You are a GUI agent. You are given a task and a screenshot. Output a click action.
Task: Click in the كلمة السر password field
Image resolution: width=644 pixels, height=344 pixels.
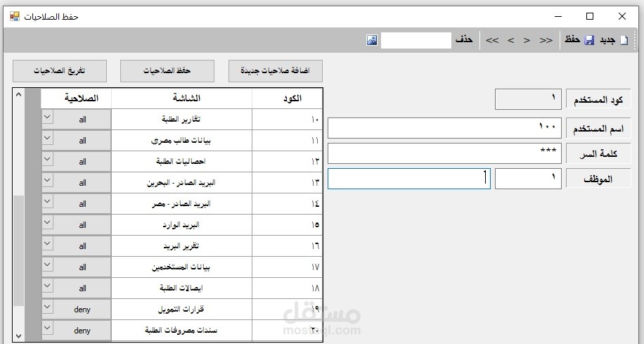pyautogui.click(x=444, y=153)
